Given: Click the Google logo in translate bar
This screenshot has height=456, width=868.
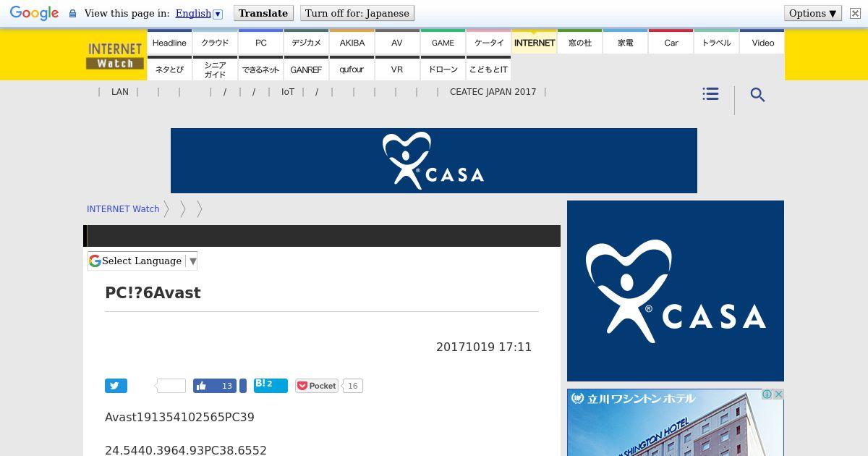Looking at the screenshot, I should (x=34, y=13).
